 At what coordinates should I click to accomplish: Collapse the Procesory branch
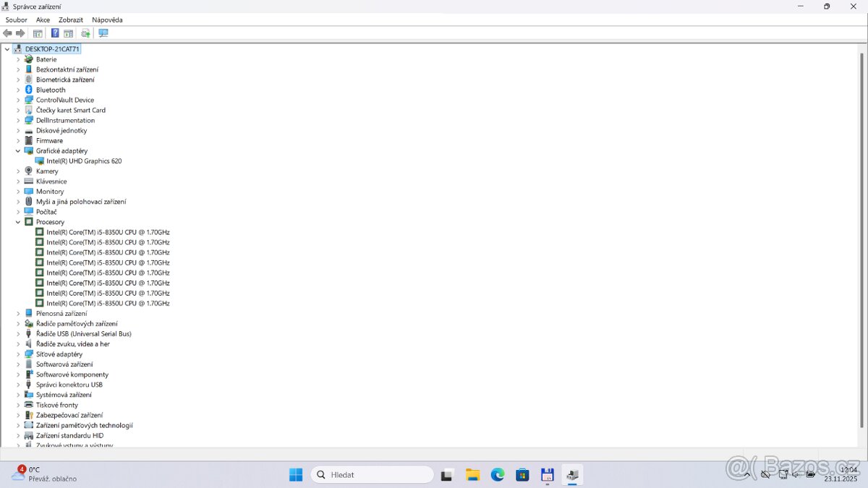pos(18,222)
